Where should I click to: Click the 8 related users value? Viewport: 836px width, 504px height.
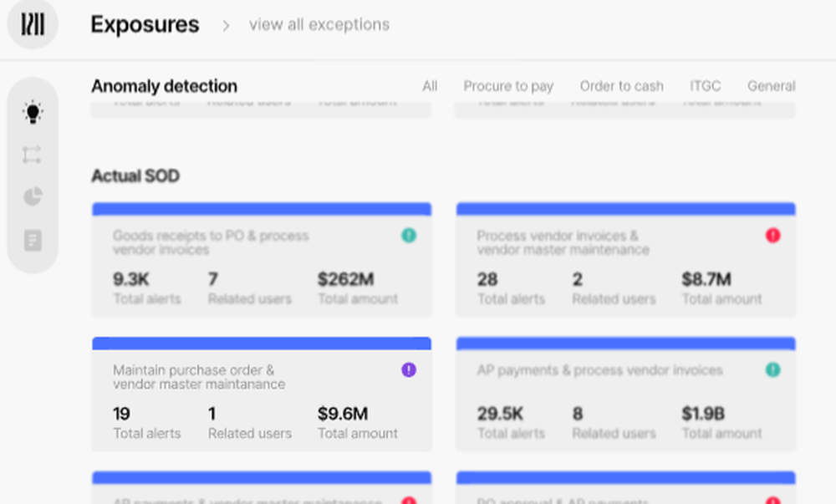[578, 414]
